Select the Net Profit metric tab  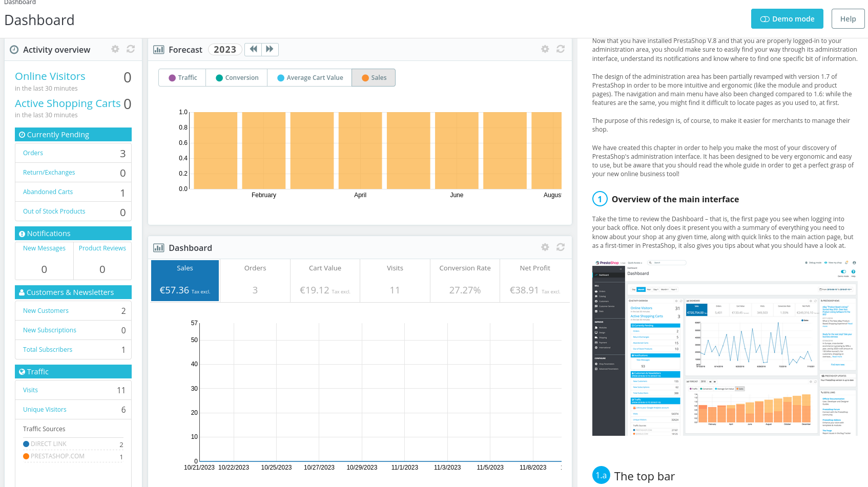[x=534, y=280]
